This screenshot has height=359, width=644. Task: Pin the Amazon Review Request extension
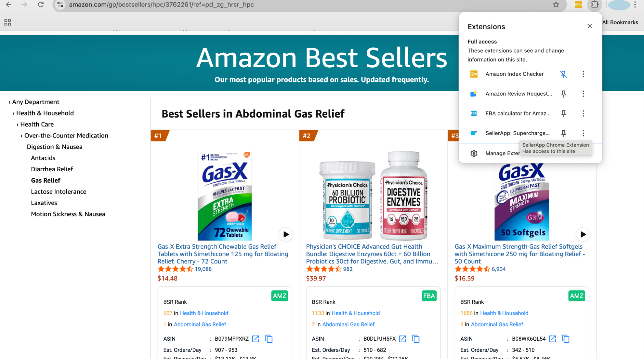pos(563,94)
